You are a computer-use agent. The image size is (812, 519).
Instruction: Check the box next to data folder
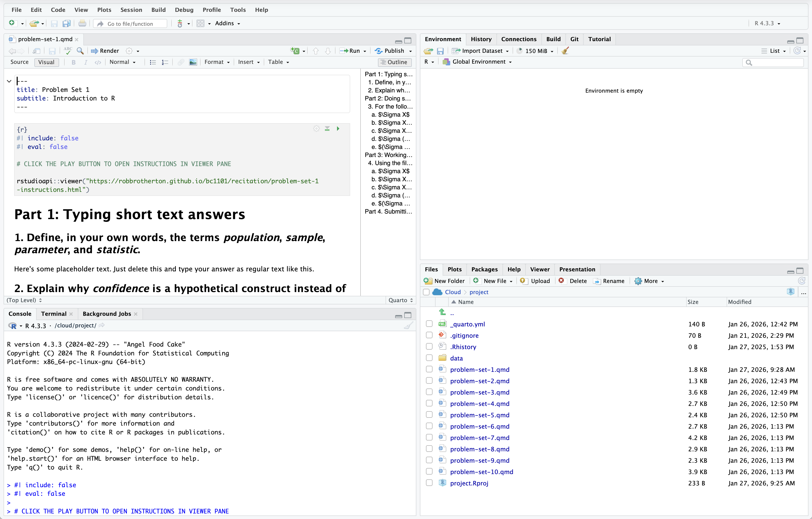(x=429, y=358)
